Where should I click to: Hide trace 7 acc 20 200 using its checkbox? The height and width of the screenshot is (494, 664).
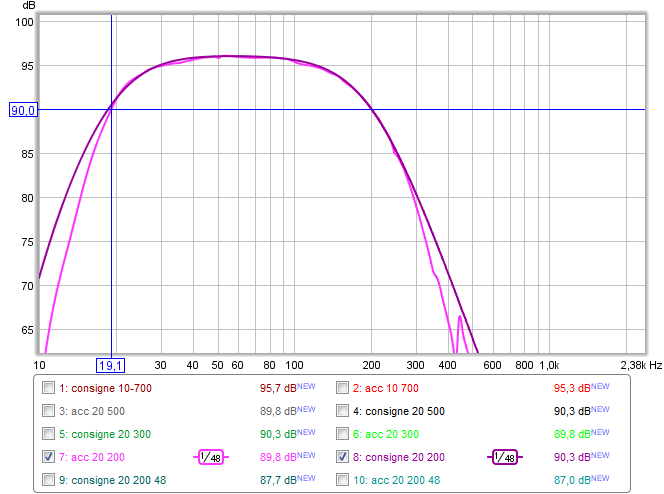pos(49,457)
